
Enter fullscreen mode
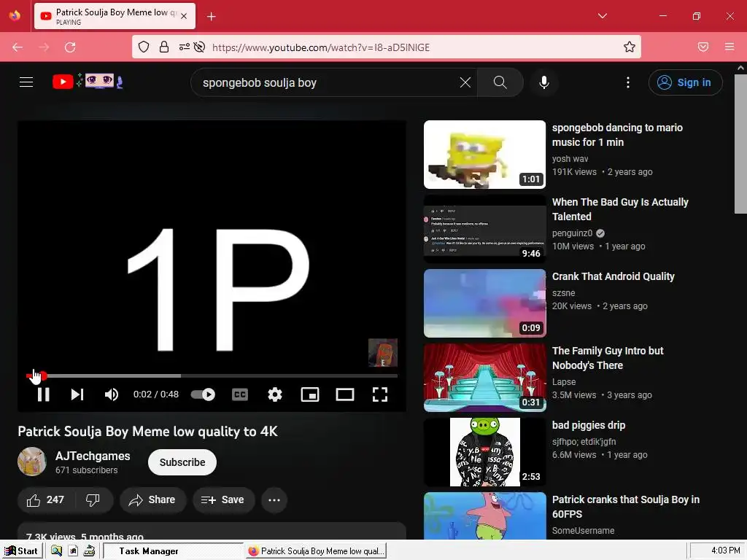pyautogui.click(x=379, y=394)
